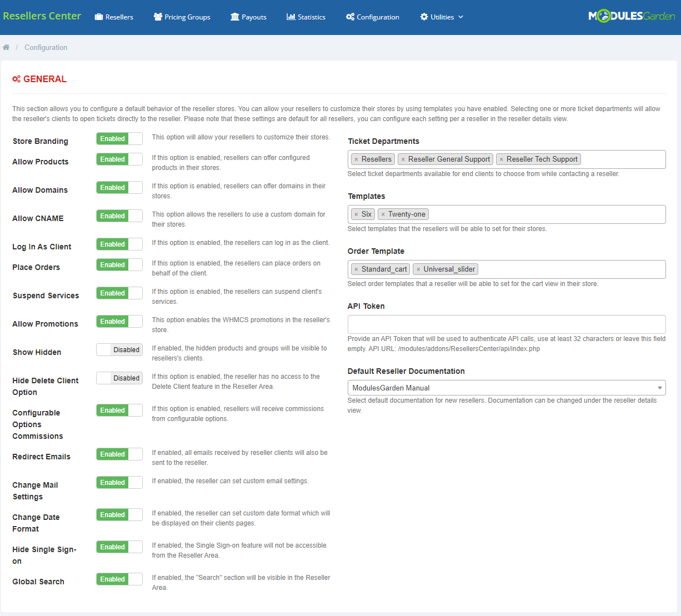
Task: Open the Payouts menu item
Action: click(248, 17)
